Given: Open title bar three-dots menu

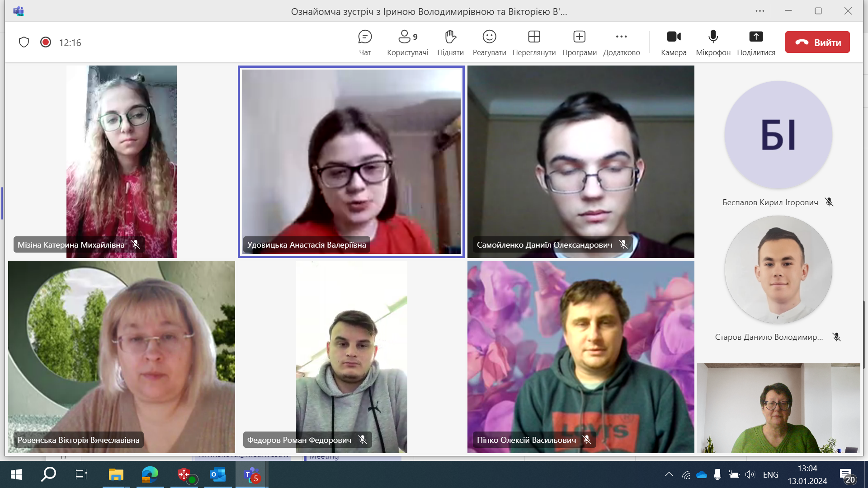Looking at the screenshot, I should pyautogui.click(x=760, y=11).
